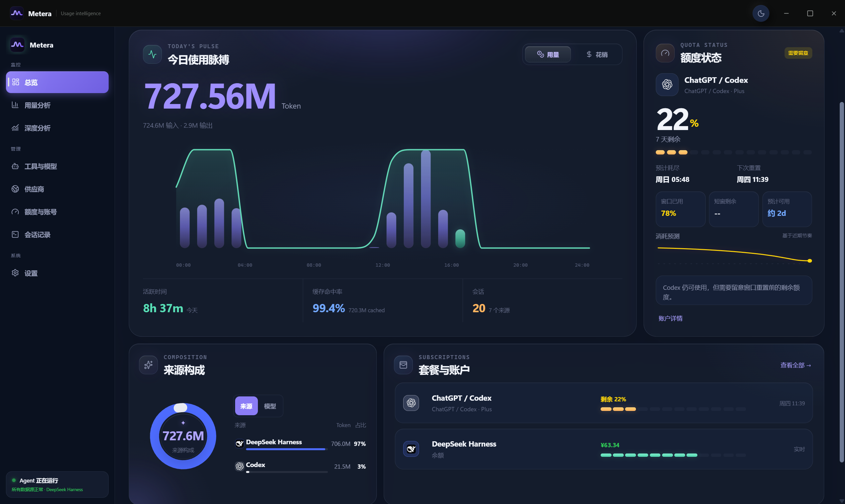Click the yellow endpoint of consumption forecast line
The height and width of the screenshot is (504, 845).
[x=810, y=261]
